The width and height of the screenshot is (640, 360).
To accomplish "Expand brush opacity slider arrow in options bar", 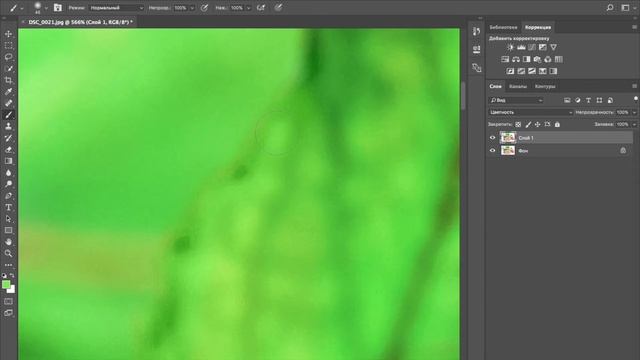I will coord(192,8).
